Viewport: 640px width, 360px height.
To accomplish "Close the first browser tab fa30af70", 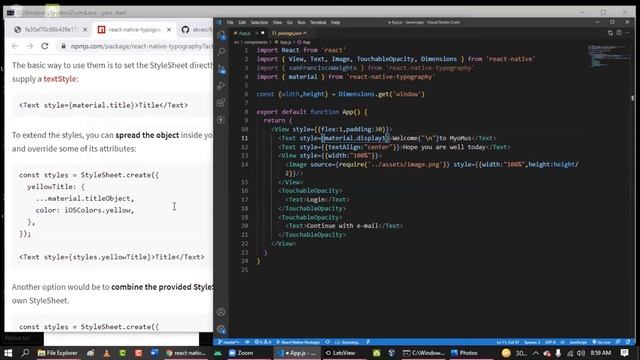I will click(x=85, y=29).
